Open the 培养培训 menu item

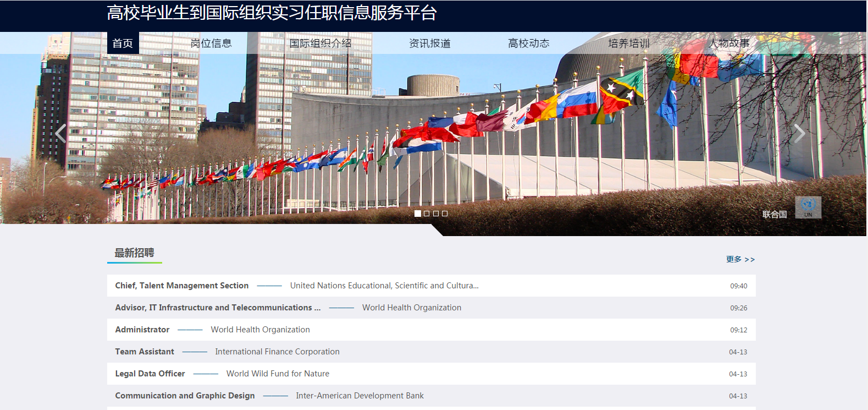coord(629,43)
